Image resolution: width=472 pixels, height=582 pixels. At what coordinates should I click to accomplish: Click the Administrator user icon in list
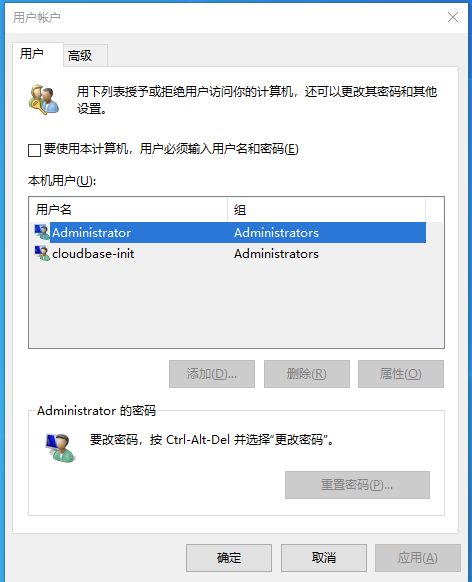pos(42,232)
